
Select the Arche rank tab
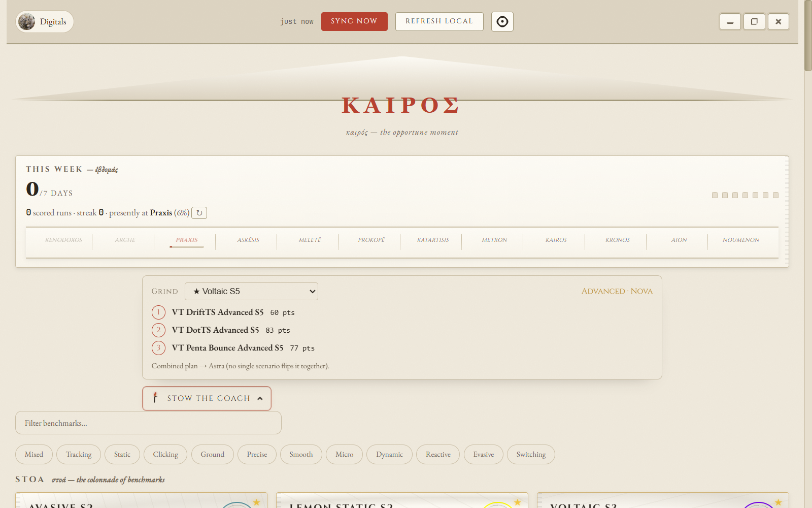pos(125,240)
